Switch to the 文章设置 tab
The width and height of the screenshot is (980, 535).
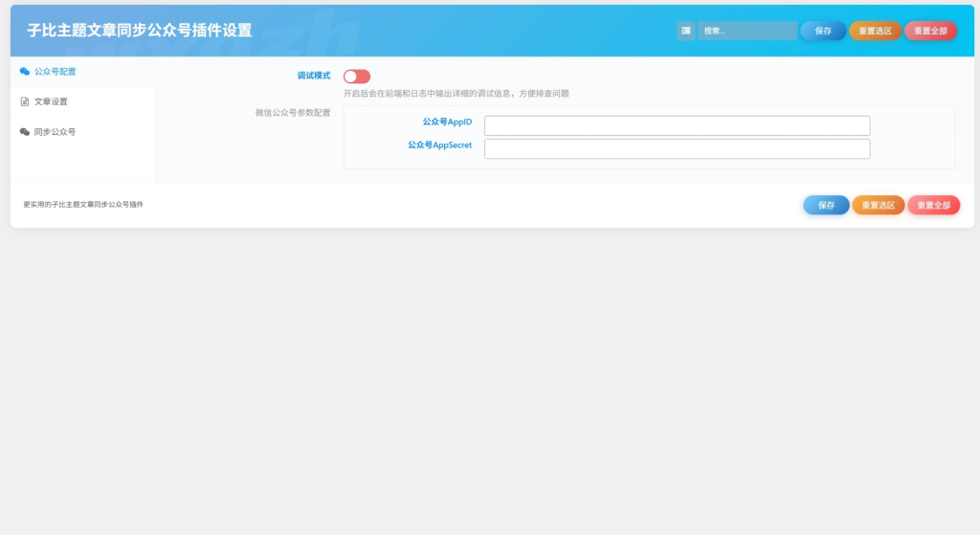point(82,101)
